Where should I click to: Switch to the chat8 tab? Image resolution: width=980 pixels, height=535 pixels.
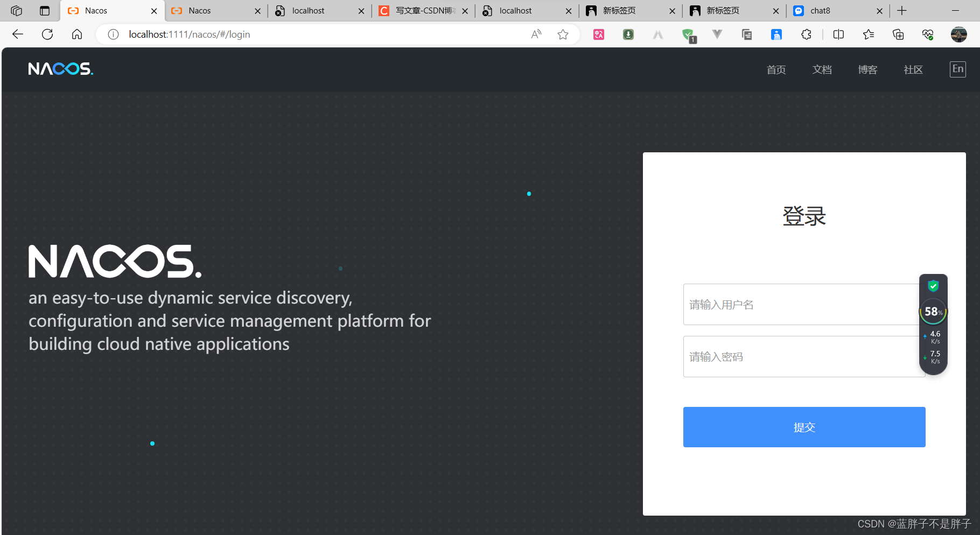pyautogui.click(x=837, y=11)
